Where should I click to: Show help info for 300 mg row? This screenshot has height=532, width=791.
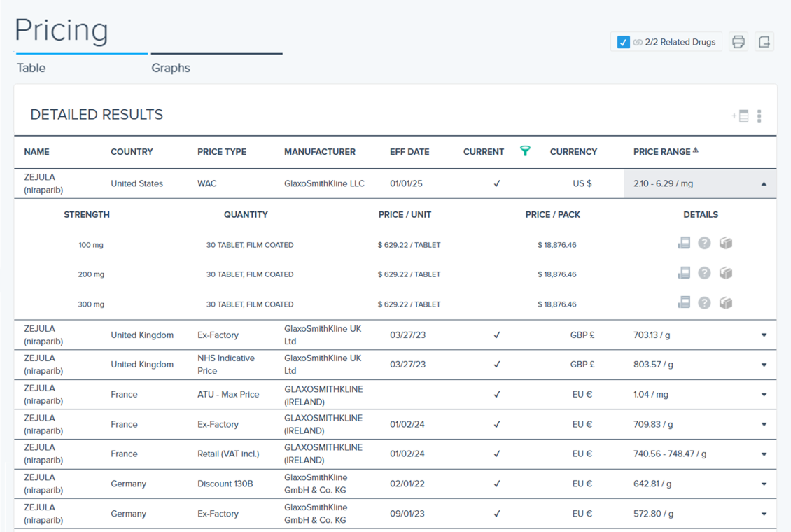(704, 302)
